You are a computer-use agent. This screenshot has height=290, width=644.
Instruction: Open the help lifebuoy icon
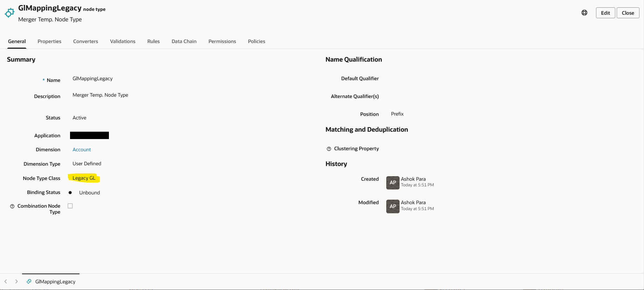[x=584, y=13]
